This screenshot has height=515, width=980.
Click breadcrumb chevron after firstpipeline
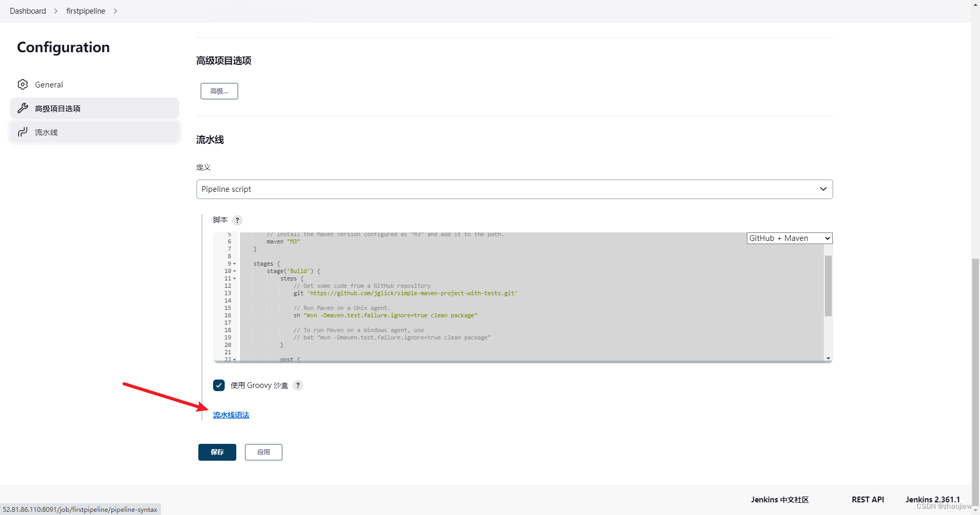(x=116, y=11)
